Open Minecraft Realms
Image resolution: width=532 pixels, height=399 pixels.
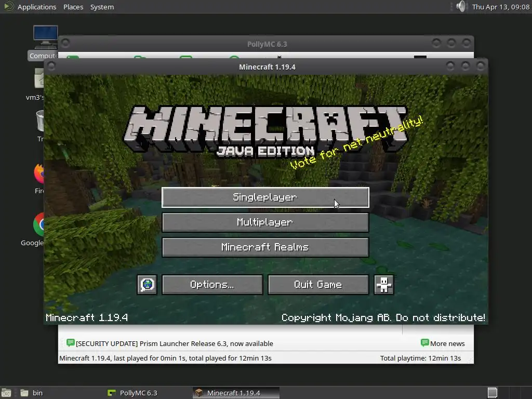(265, 247)
